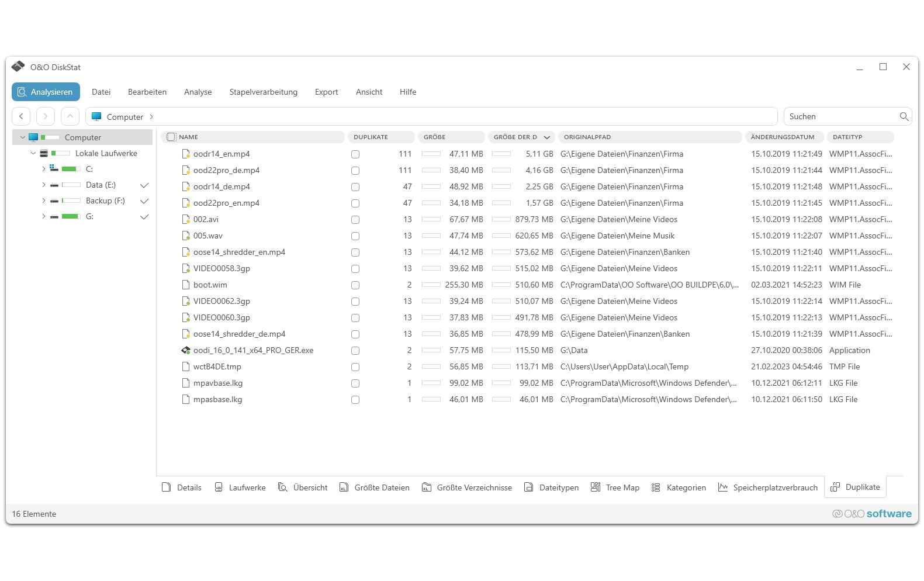The width and height of the screenshot is (924, 581).
Task: Collapse the Computer tree node
Action: (23, 137)
